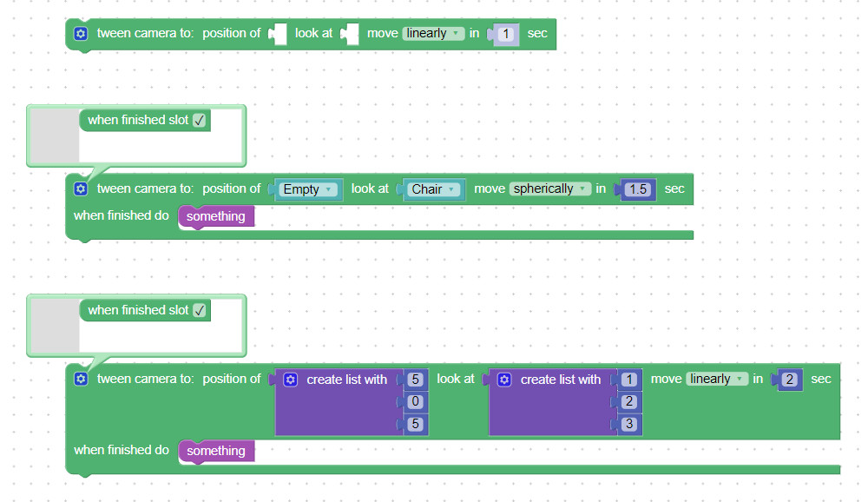Click gear icon on bottom tween camera block
868x502 pixels.
[81, 380]
